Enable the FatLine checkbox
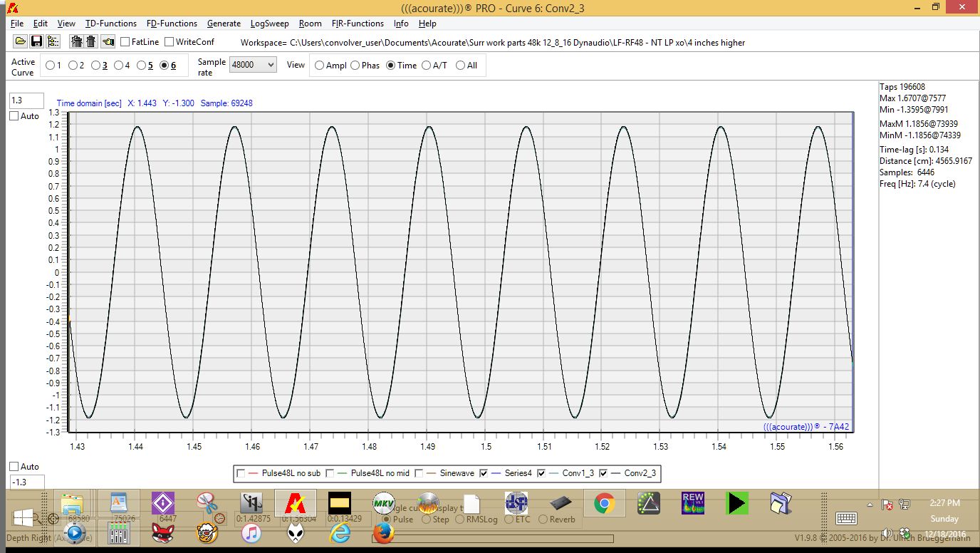Image resolution: width=980 pixels, height=553 pixels. click(x=125, y=42)
